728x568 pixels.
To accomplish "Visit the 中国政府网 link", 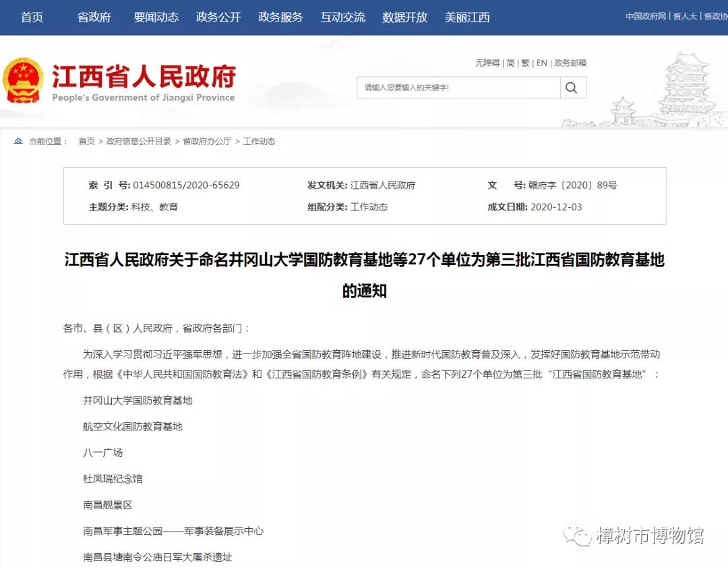I will point(644,17).
